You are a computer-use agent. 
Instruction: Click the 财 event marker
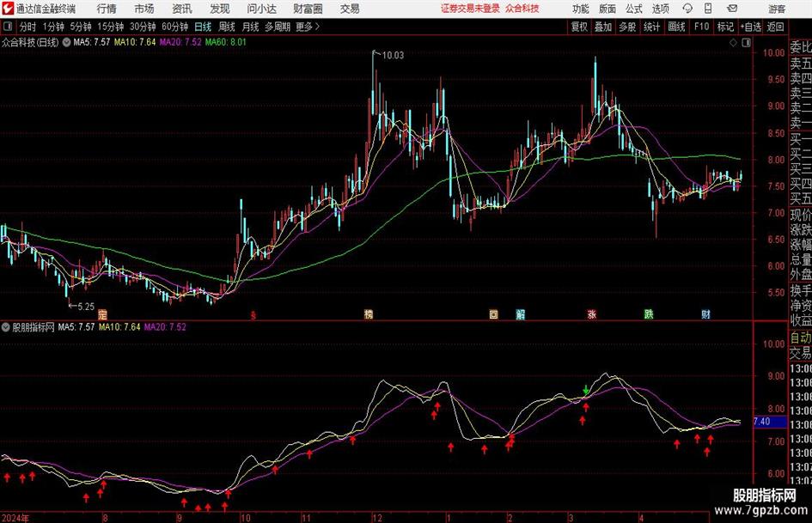click(705, 314)
